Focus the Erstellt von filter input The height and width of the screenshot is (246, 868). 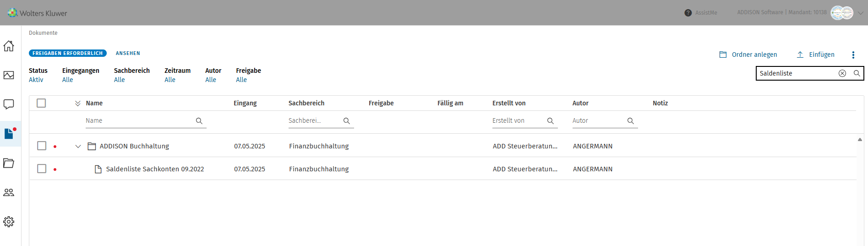(x=519, y=121)
